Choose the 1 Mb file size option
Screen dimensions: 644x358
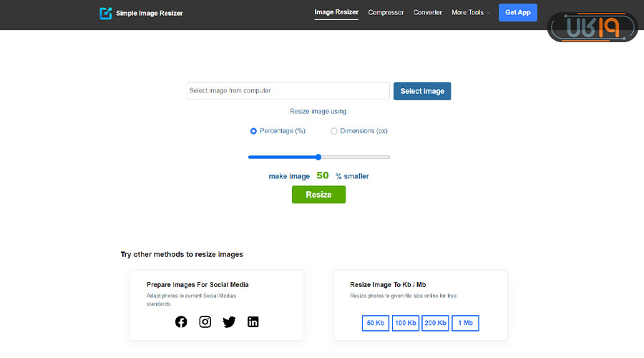tap(465, 323)
